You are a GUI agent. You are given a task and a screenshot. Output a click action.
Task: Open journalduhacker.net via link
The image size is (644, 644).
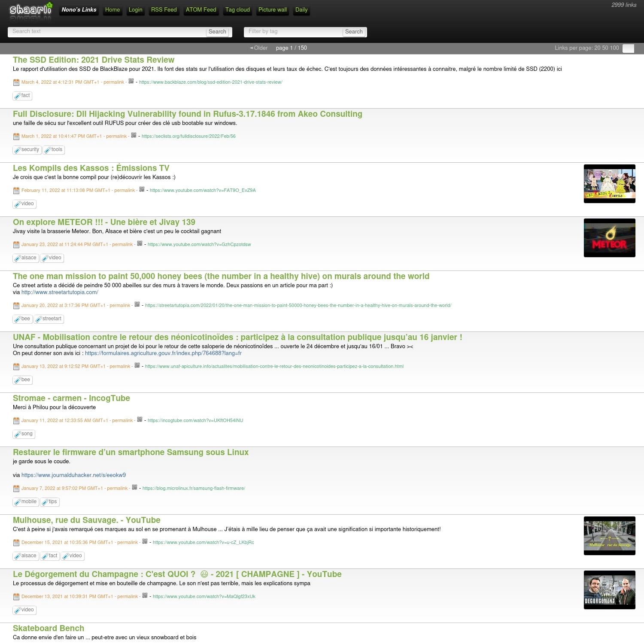point(73,475)
